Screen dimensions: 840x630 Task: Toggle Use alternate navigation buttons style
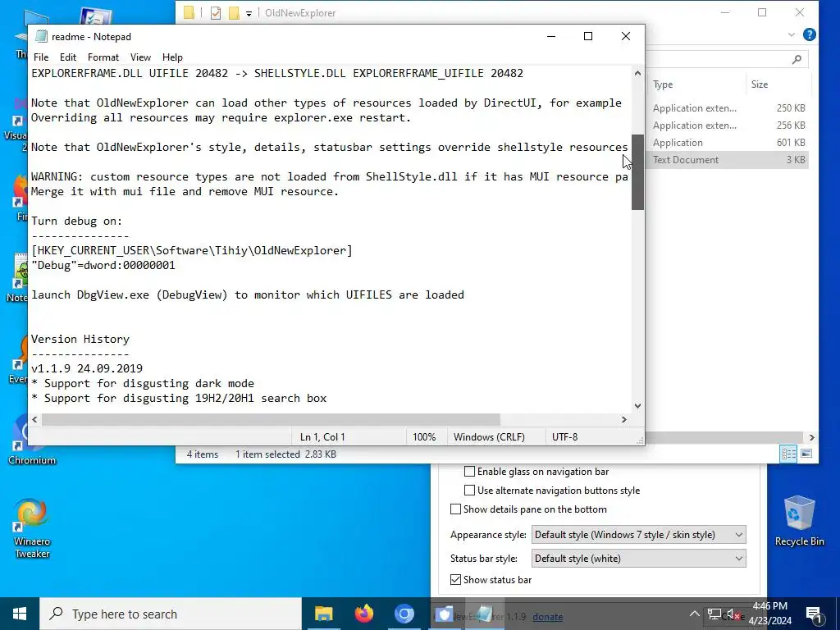pyautogui.click(x=470, y=491)
